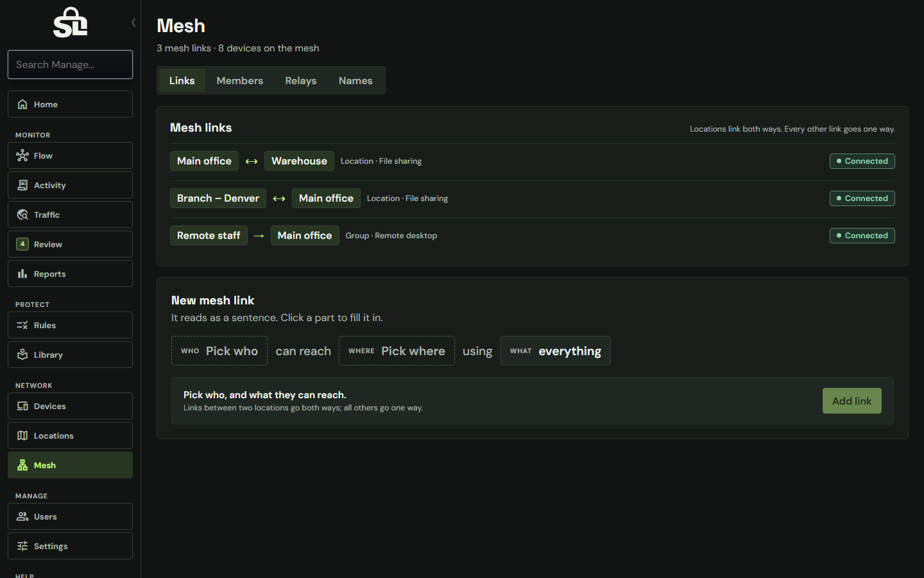Open Locations via its map icon
Screen dimensions: 924x578
(22, 435)
